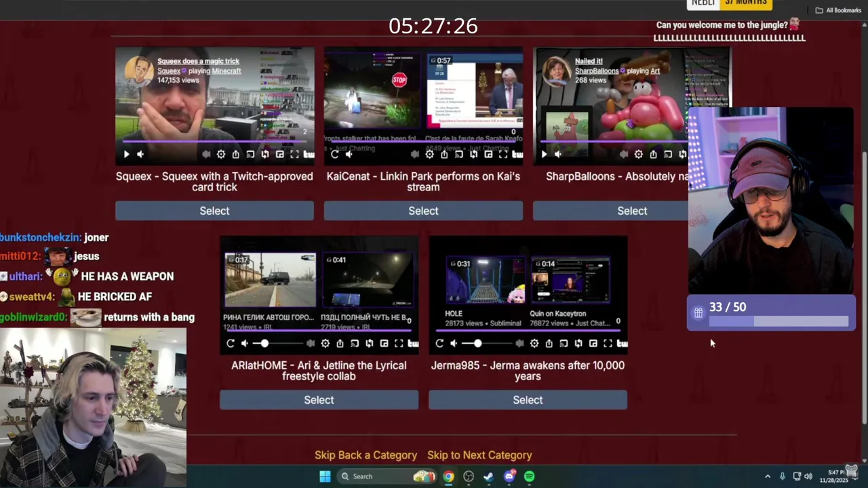Open Jerma985 clip in picture-in-picture
Image resolution: width=868 pixels, height=488 pixels.
[593, 344]
